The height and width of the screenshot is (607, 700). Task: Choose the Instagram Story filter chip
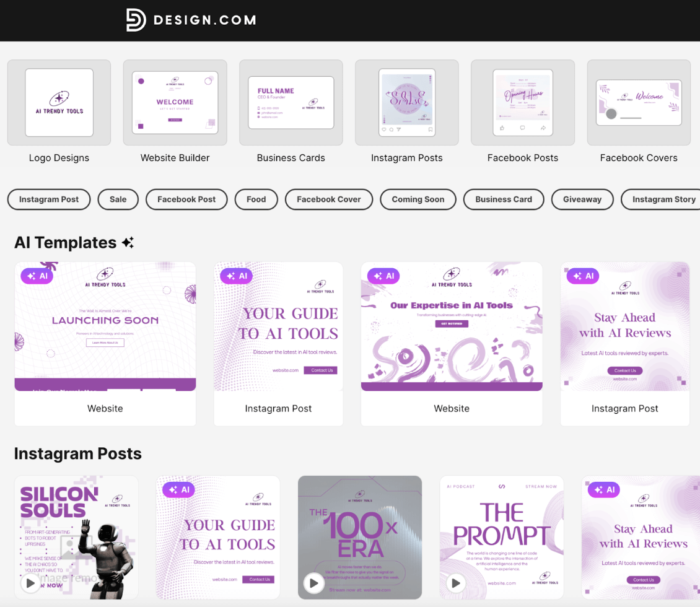tap(662, 199)
